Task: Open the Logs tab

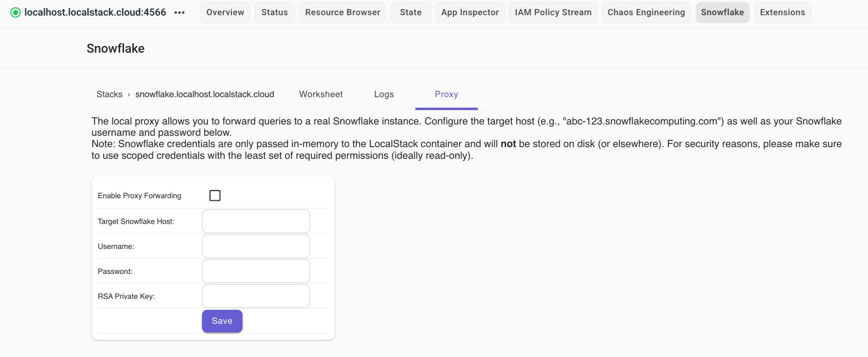Action: pos(383,94)
